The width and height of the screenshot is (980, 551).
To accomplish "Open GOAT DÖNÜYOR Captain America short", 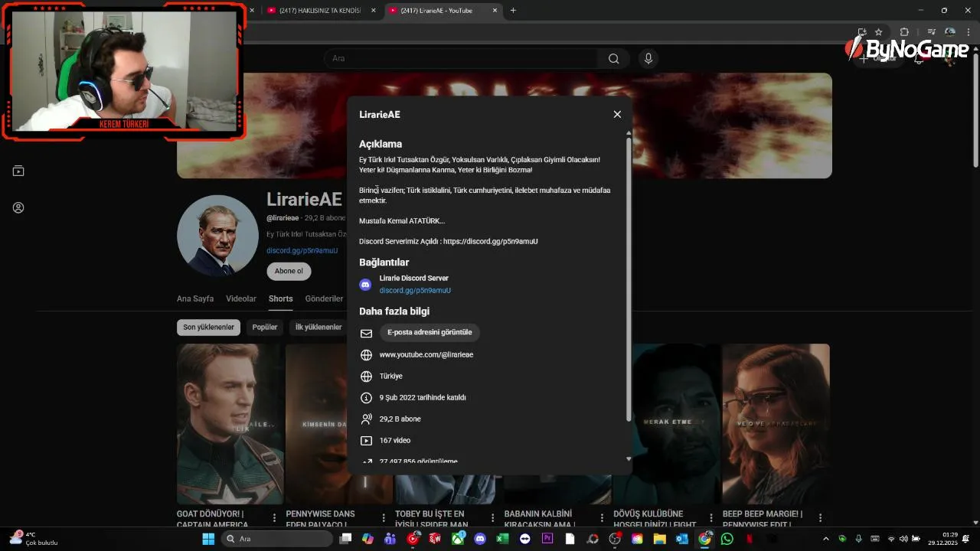I will tap(230, 424).
